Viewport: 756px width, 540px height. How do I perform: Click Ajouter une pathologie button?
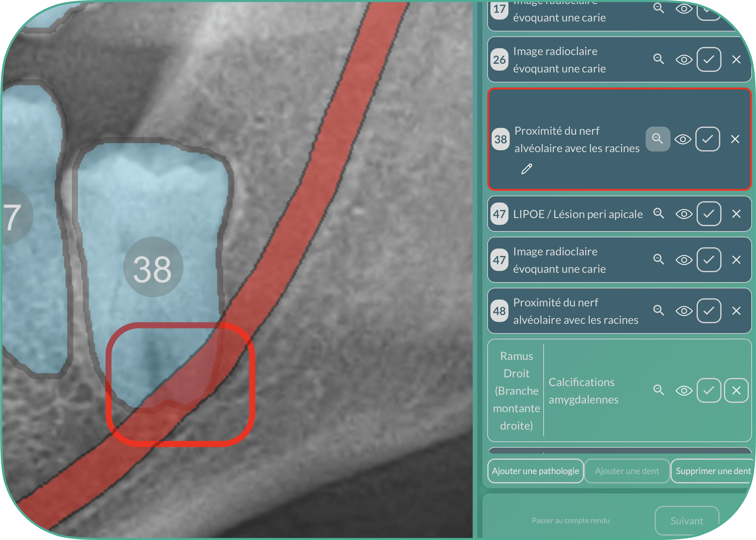(535, 471)
